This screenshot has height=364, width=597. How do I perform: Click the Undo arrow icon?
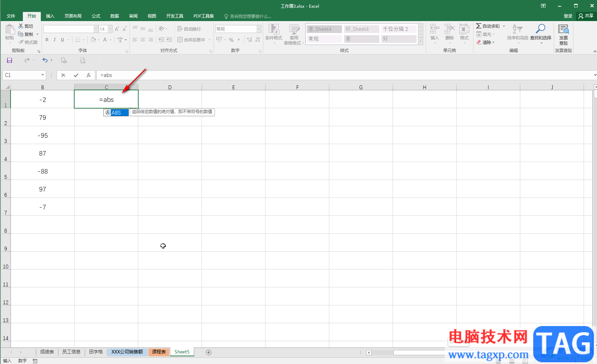[45, 60]
